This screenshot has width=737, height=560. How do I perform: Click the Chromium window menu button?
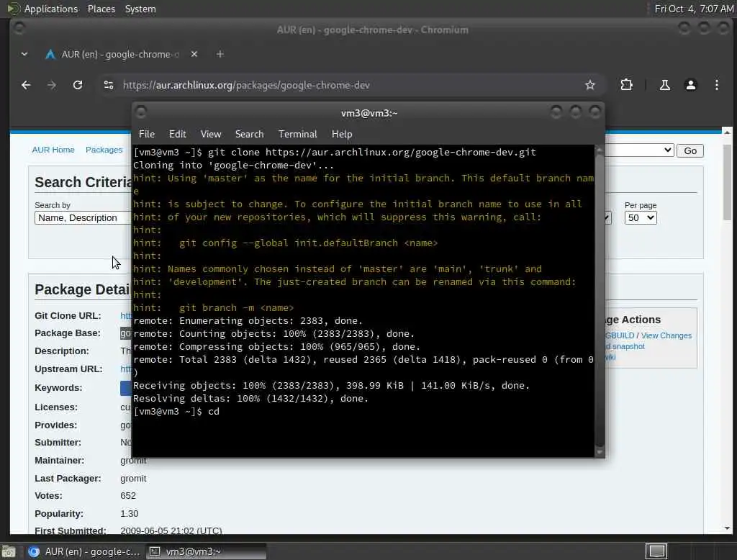pyautogui.click(x=19, y=29)
